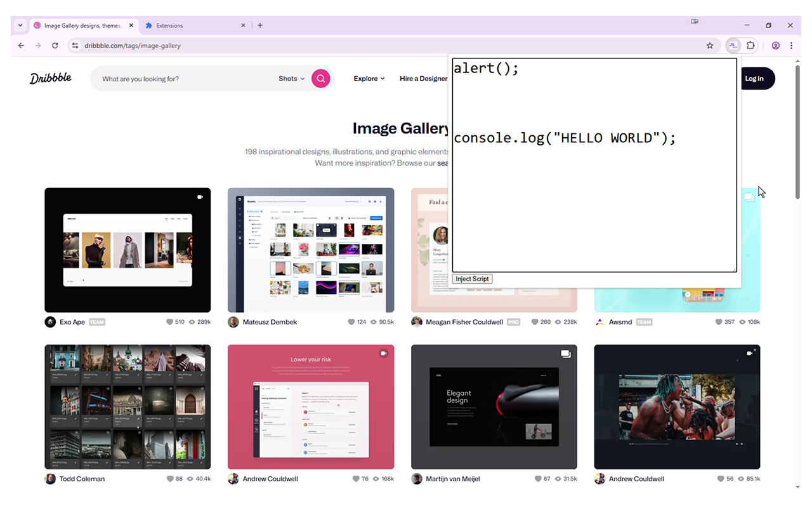
Task: Close the Extensions tab
Action: (244, 25)
